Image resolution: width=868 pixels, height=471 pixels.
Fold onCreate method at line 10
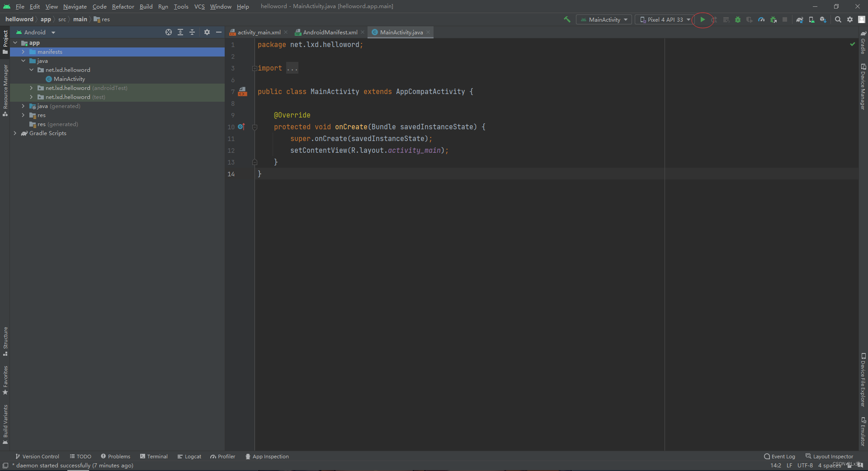coord(255,127)
